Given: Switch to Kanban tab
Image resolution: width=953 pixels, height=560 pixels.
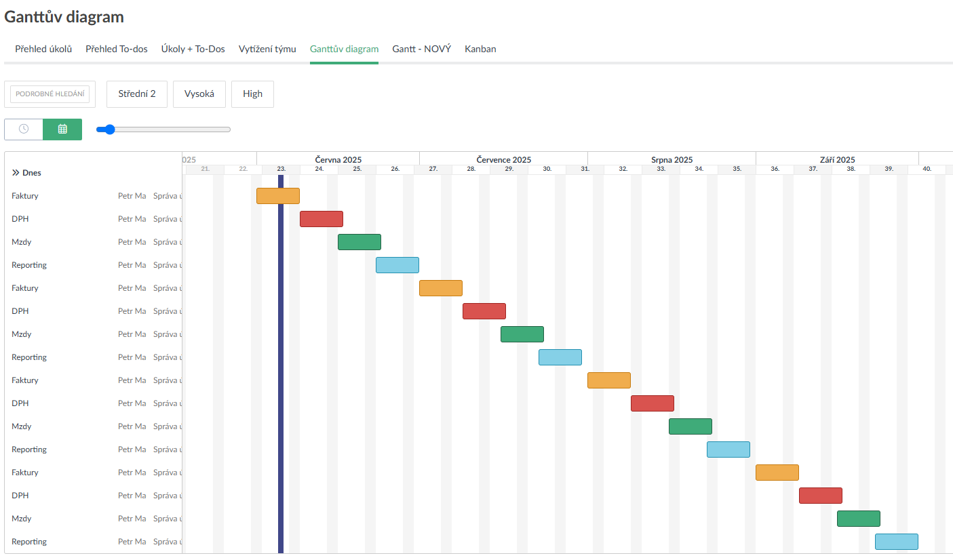Looking at the screenshot, I should pos(480,49).
